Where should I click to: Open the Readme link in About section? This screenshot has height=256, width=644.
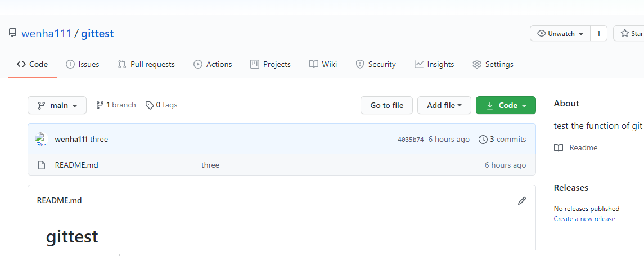click(x=583, y=147)
